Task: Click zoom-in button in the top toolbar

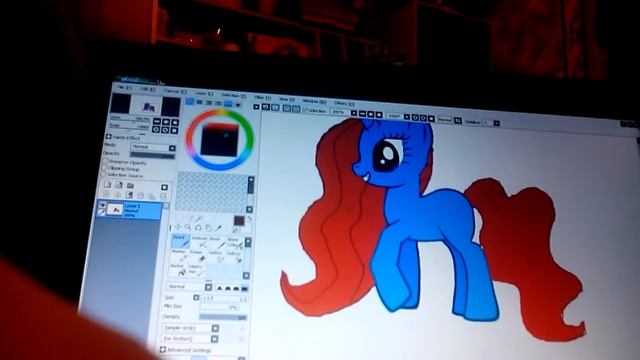Action: 371,114
